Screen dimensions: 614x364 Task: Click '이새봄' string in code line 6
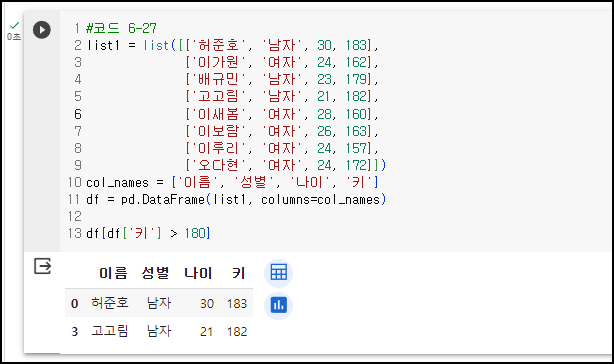tap(219, 114)
